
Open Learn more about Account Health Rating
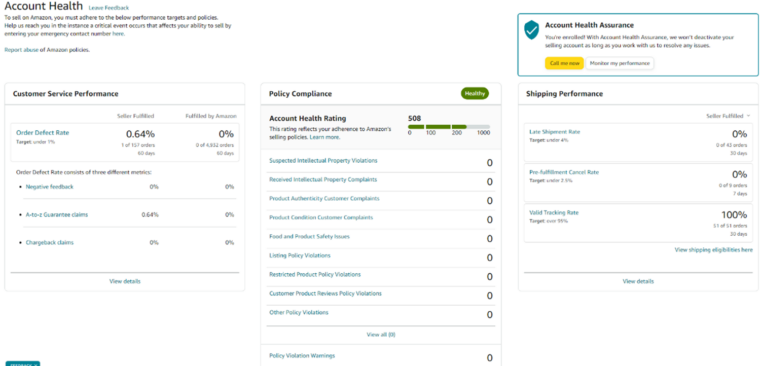click(x=325, y=137)
